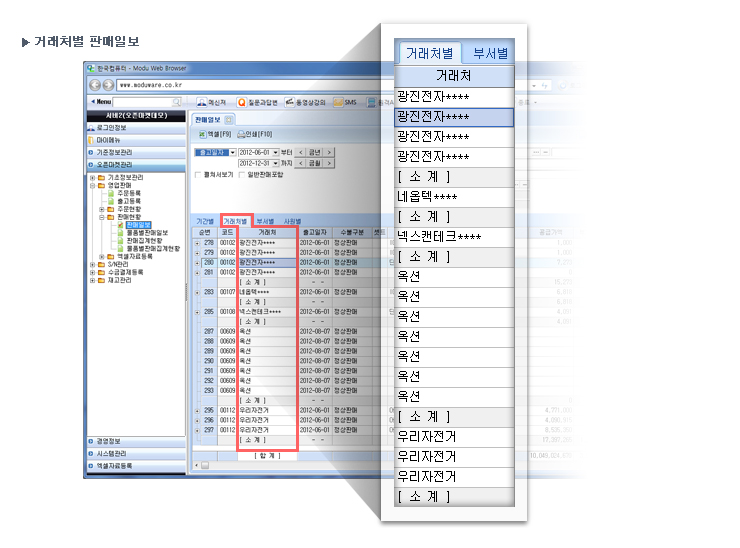740x548 pixels.
Task: Open the 메신저 messenger icon
Action: (202, 102)
